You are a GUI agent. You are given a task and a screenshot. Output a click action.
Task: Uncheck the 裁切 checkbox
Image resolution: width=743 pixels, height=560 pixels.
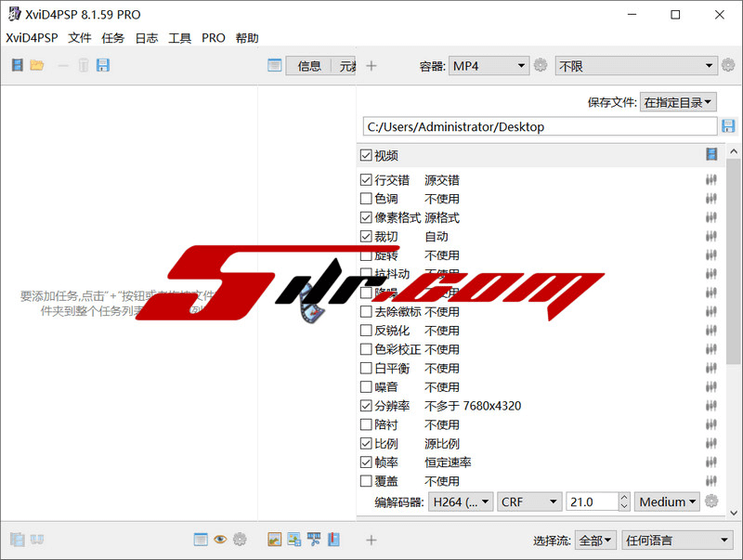coord(366,237)
